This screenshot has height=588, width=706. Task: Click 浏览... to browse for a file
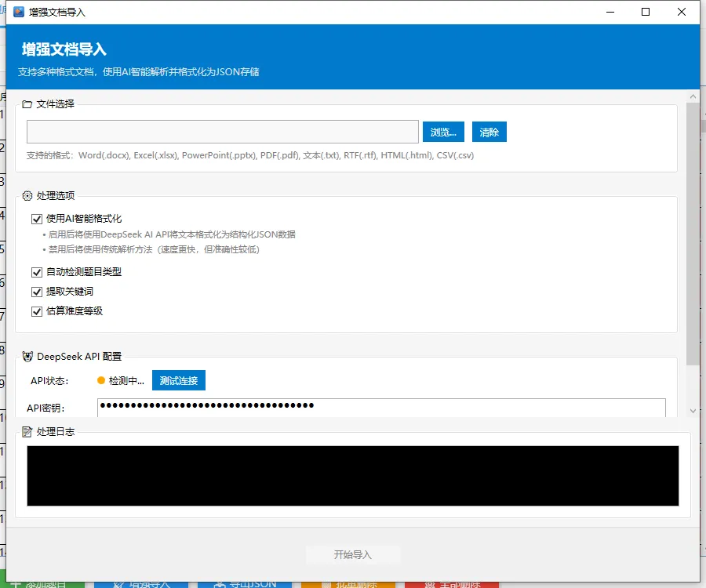tap(444, 132)
